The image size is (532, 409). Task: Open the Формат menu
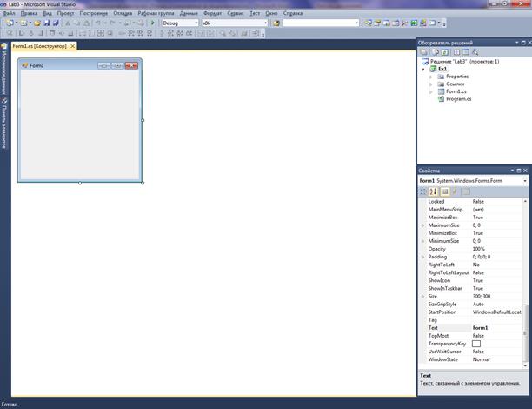[212, 13]
